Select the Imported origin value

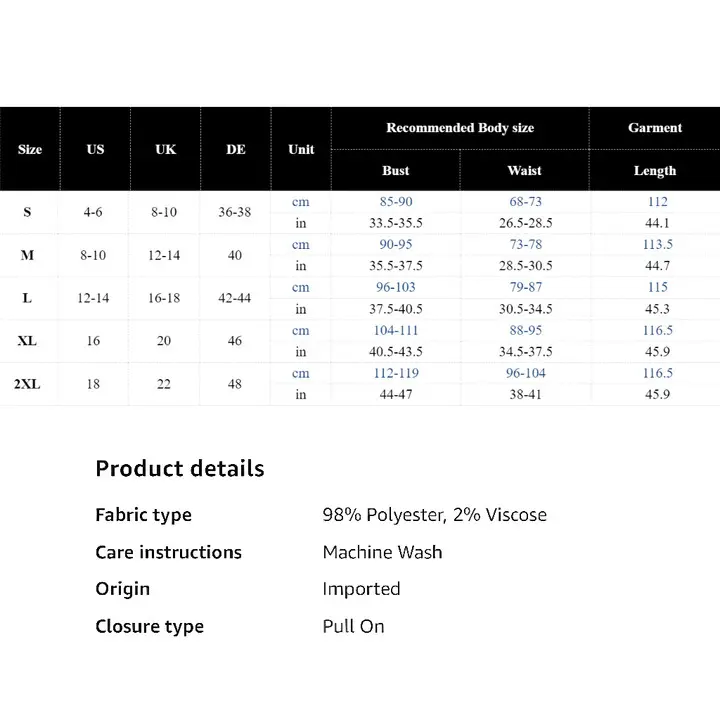(x=361, y=589)
